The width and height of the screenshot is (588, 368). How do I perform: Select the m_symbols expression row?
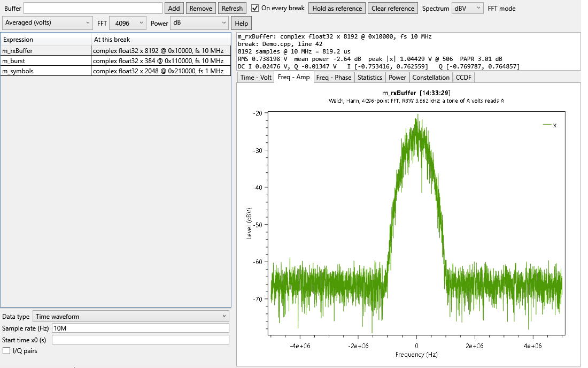click(x=115, y=71)
